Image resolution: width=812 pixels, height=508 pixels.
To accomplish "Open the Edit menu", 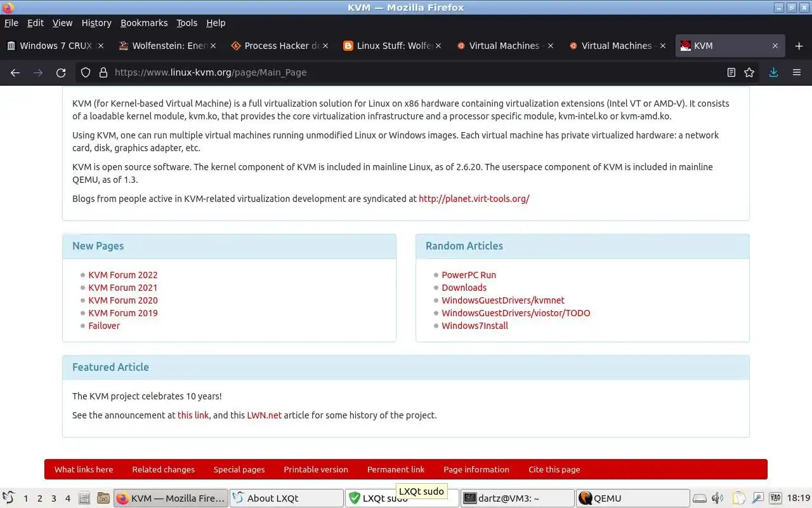I will pos(36,23).
